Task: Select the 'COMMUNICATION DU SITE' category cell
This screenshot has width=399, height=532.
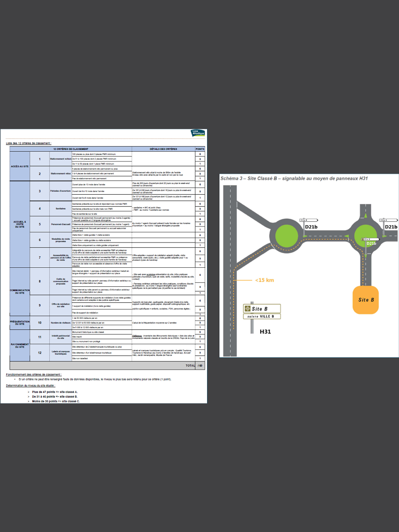Action: click(20, 291)
